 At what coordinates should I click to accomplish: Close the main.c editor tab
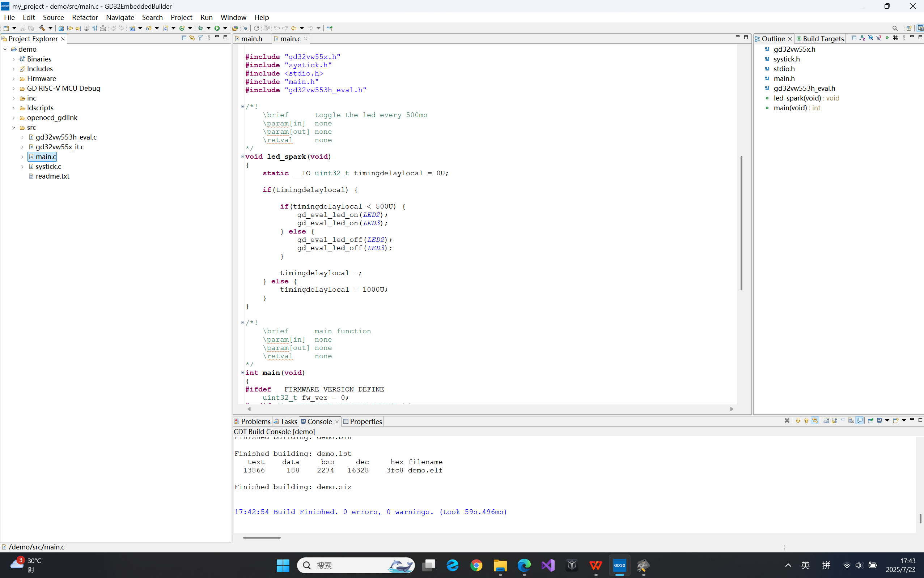[x=305, y=39]
